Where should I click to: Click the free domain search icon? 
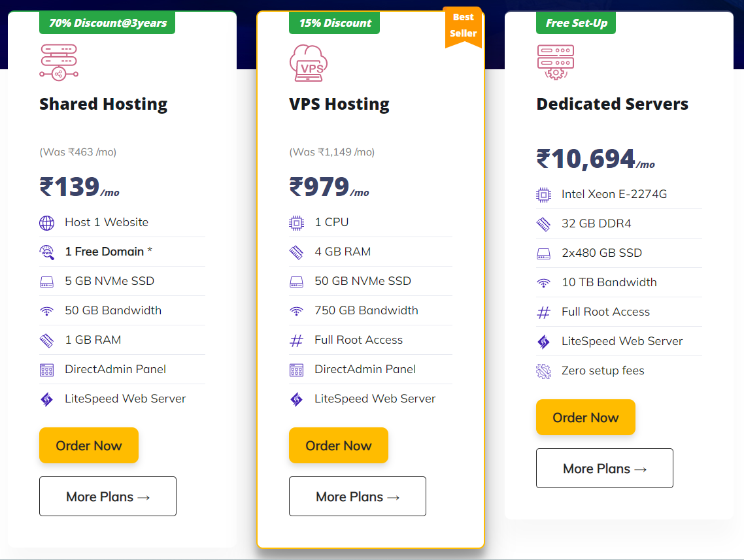tap(46, 252)
